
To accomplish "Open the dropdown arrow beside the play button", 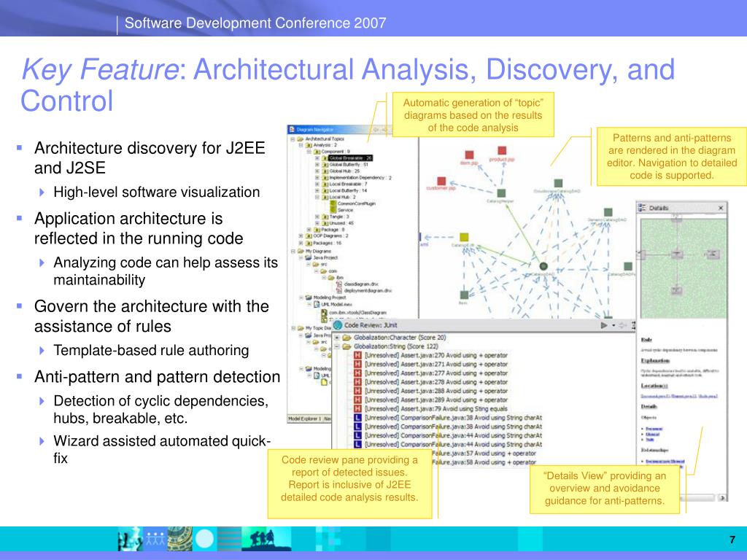I will click(x=614, y=326).
